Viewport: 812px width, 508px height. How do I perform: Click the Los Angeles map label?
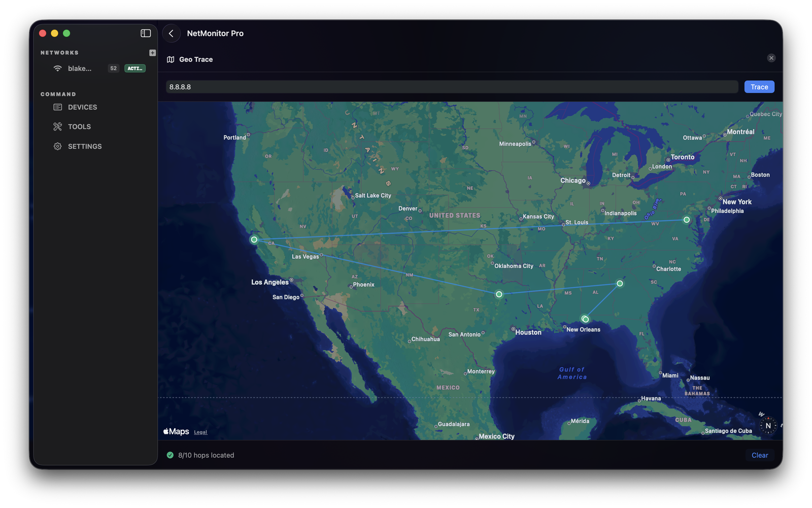(269, 282)
